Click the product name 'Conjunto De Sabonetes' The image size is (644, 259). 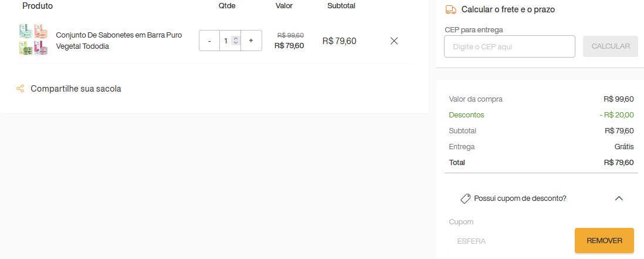point(118,41)
